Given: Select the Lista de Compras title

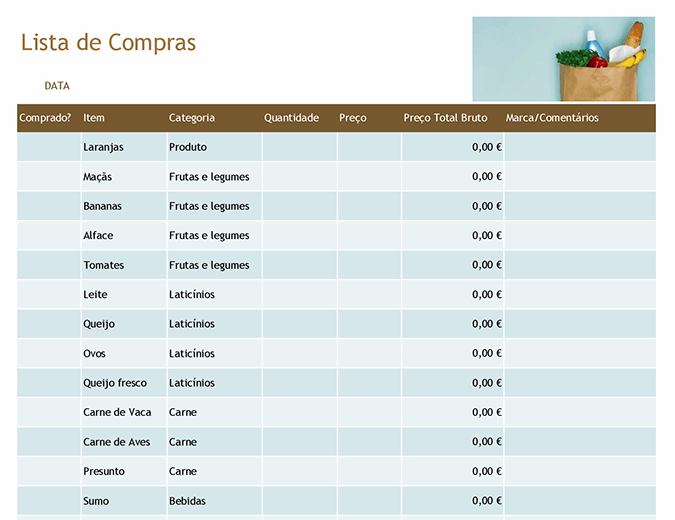Looking at the screenshot, I should tap(108, 43).
